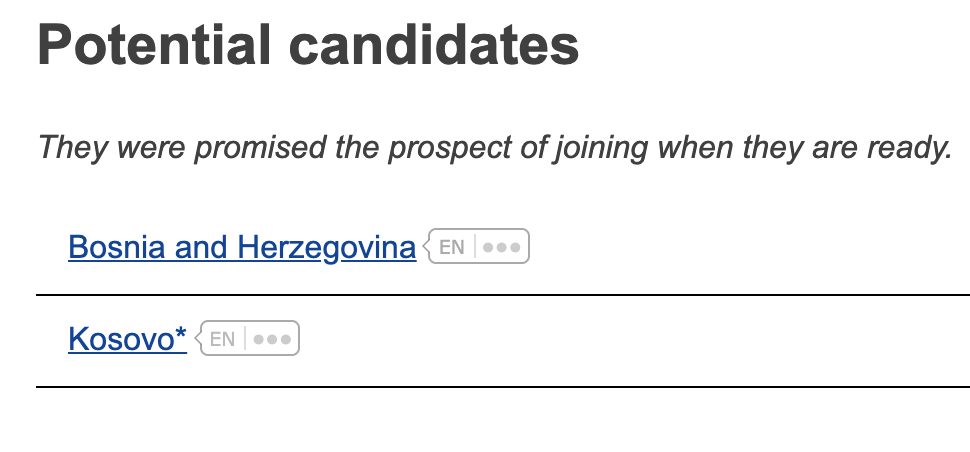Viewport: 970px width, 452px height.
Task: Show more languages dots for Bosnia and Herzegovina
Action: tap(501, 247)
